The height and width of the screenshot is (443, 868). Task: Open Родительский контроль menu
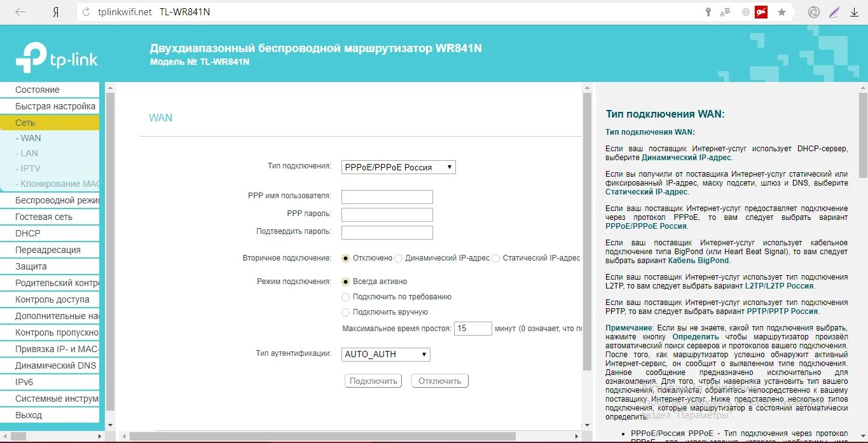coord(50,283)
